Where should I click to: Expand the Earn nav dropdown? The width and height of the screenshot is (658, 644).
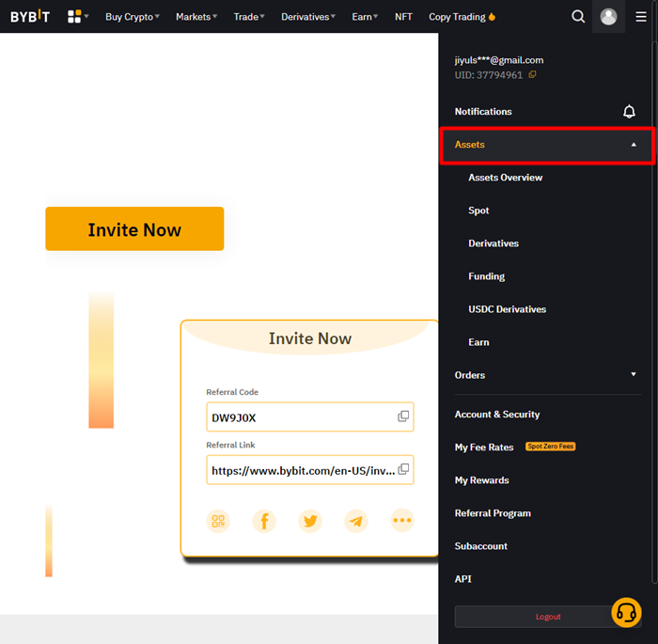pyautogui.click(x=365, y=17)
